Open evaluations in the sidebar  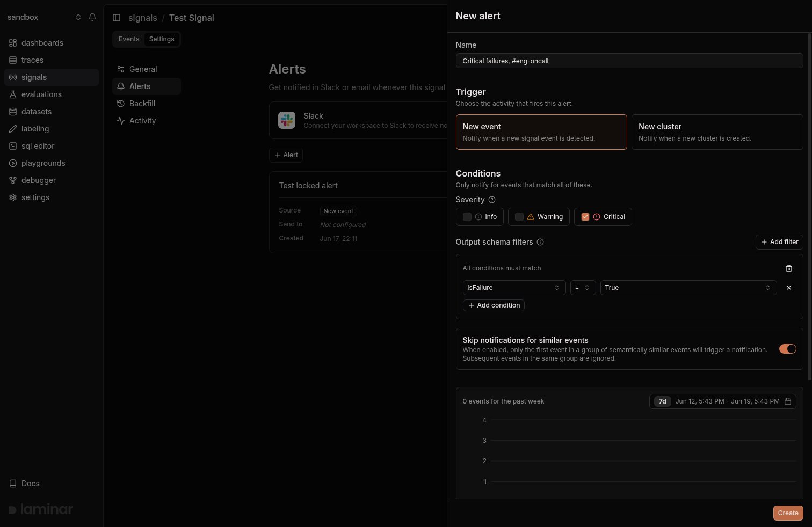click(x=52, y=94)
